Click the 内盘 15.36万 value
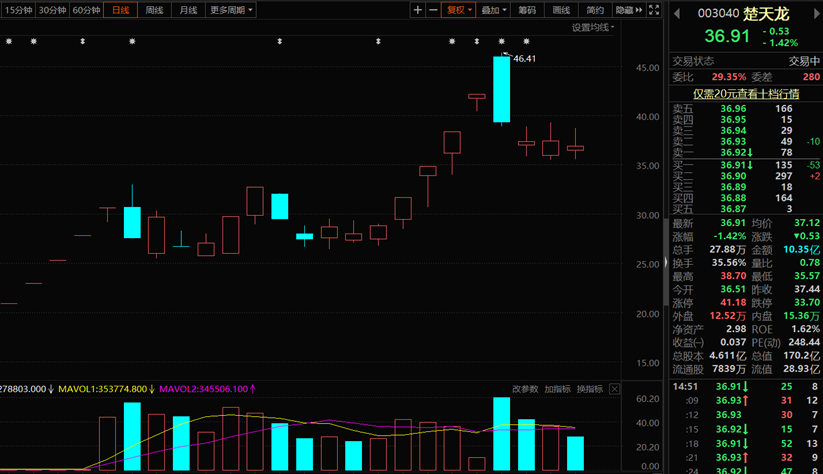823x474 pixels. [x=801, y=316]
